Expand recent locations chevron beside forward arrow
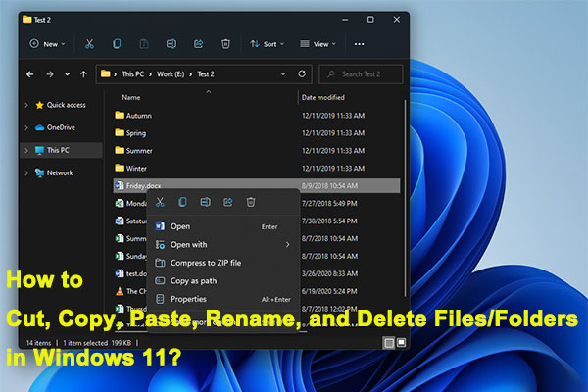588x392 pixels. (67, 74)
